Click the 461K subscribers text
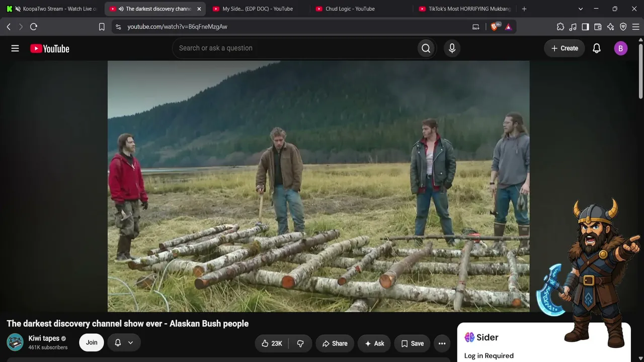The height and width of the screenshot is (362, 644). click(x=48, y=347)
